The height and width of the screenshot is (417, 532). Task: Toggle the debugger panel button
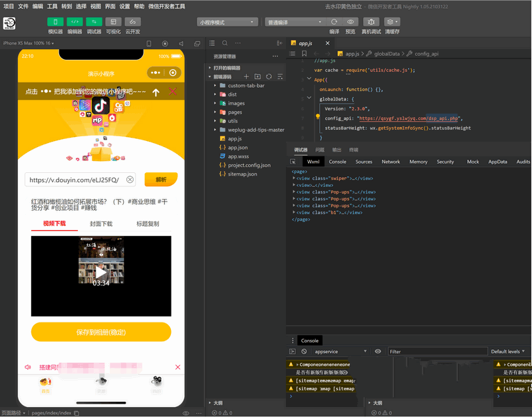[x=94, y=22]
